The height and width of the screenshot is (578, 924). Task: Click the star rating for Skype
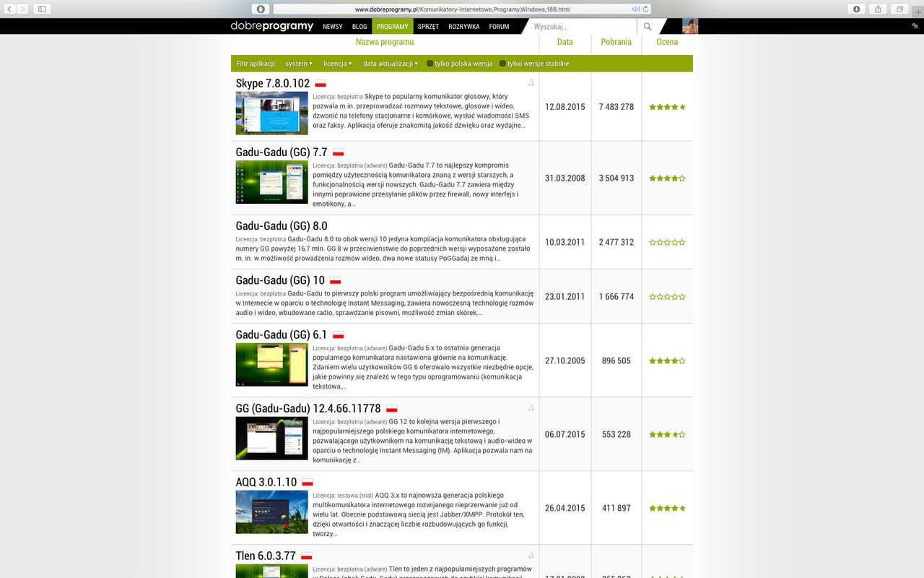[667, 107]
